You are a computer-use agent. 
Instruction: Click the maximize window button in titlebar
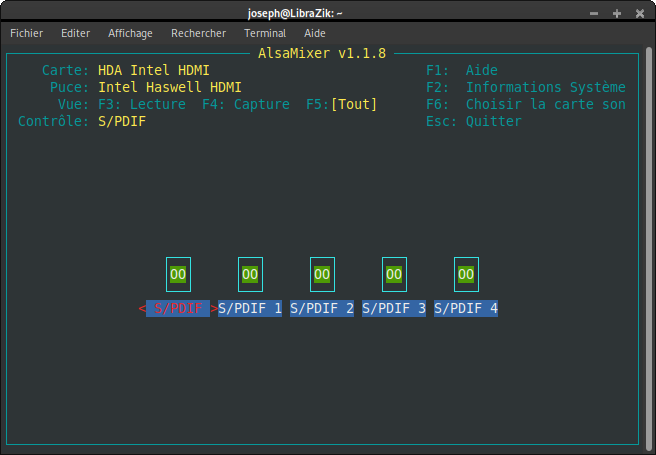617,13
